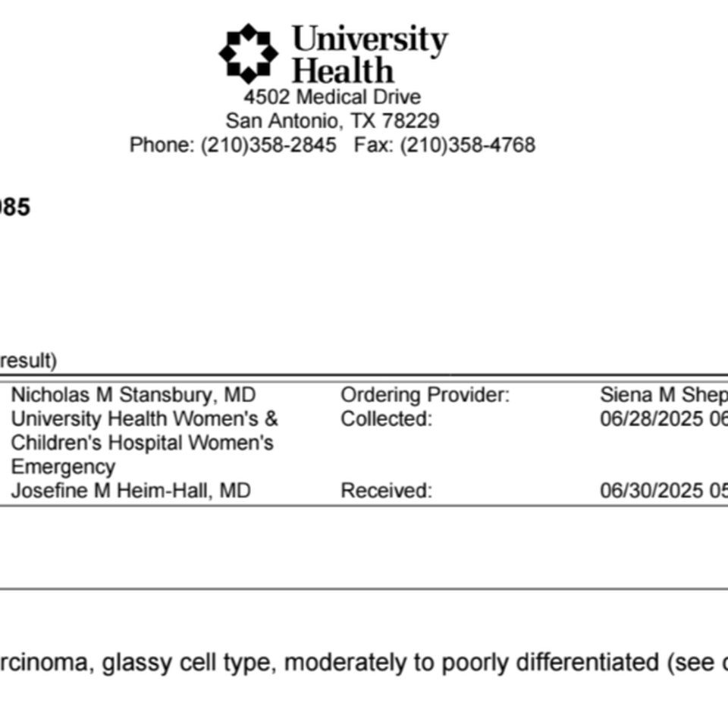Click Children's Hospital Women's line
728x728 pixels.
[x=142, y=443]
